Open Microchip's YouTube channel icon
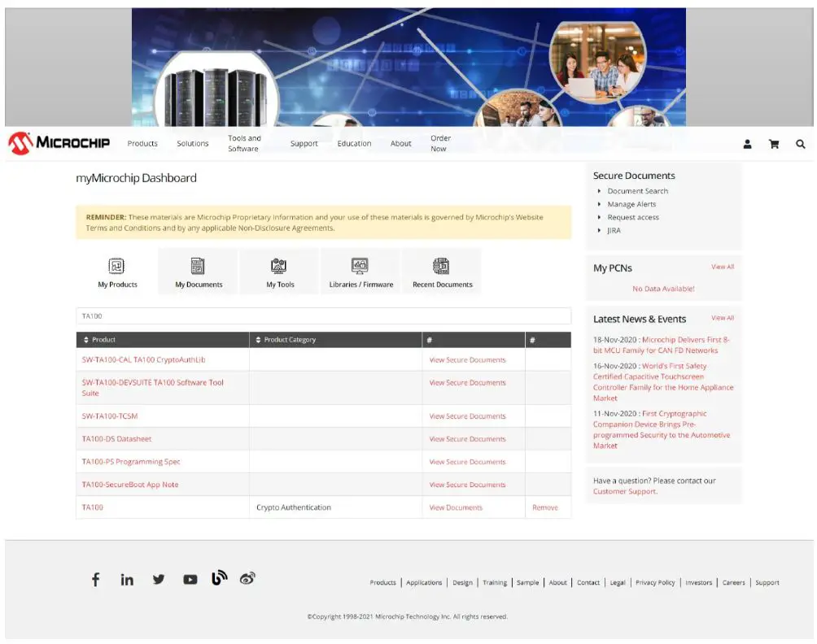 [190, 580]
